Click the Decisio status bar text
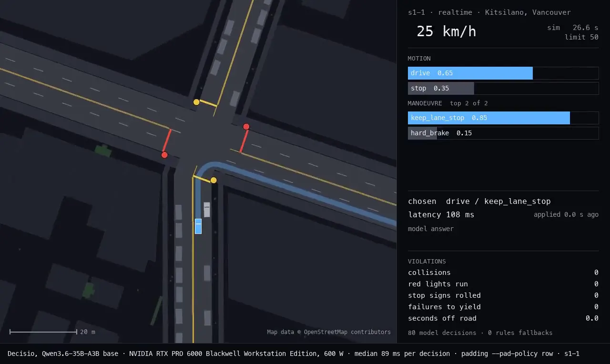Screen dimensions: 610x364 [x=294, y=354]
